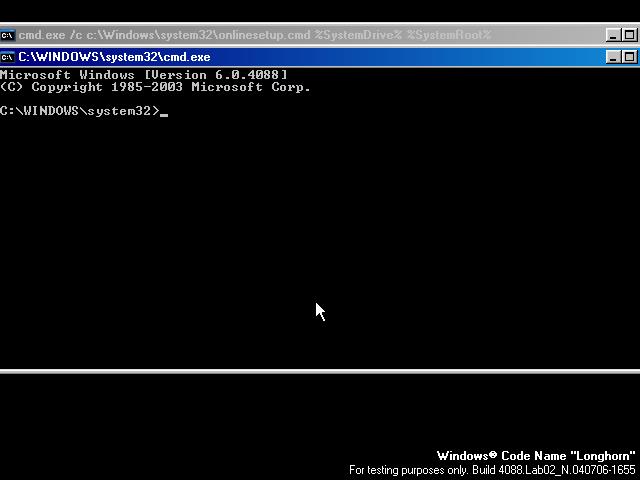Screen dimensions: 640x480
Task: Open system menu icon of onlinesetup.cmd window
Action: point(7,35)
